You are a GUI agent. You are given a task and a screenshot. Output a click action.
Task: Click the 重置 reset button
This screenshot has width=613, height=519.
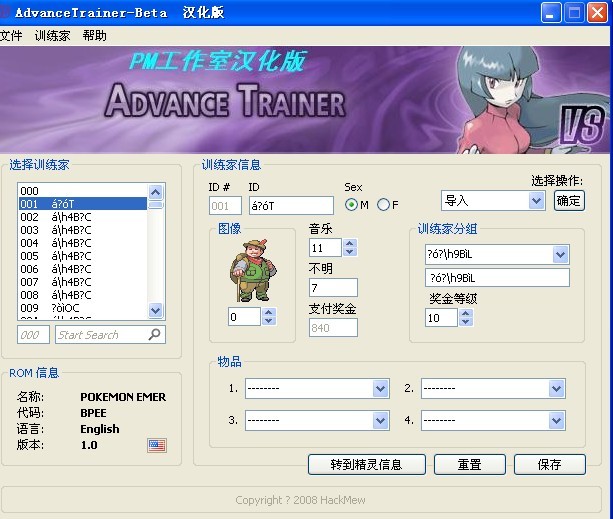tap(470, 464)
